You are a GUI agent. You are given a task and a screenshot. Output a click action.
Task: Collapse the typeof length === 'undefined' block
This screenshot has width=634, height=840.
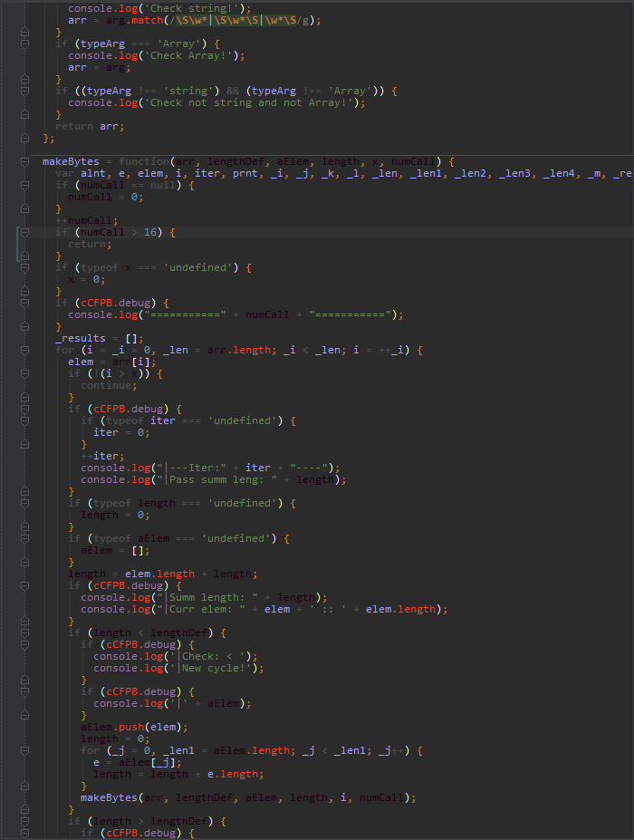pyautogui.click(x=24, y=503)
